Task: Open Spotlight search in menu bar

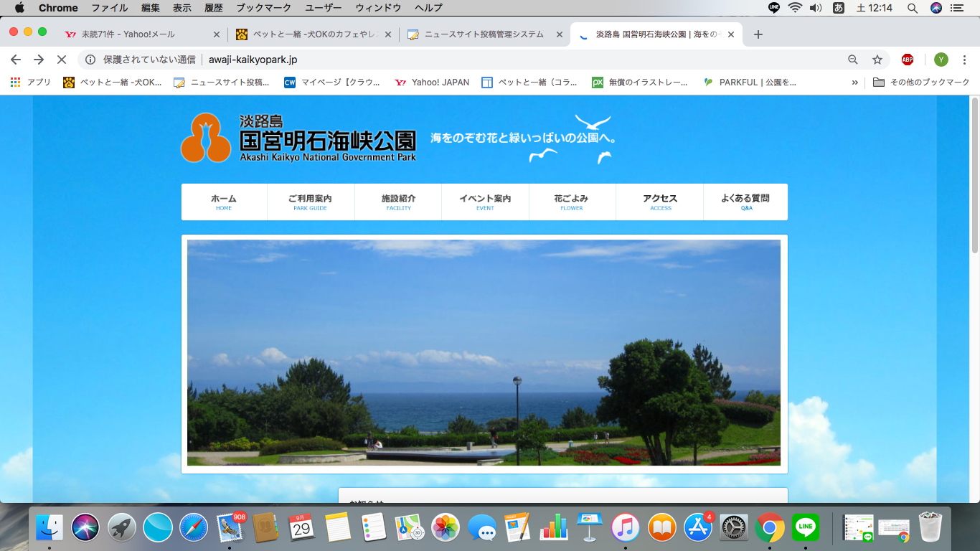Action: (x=913, y=8)
